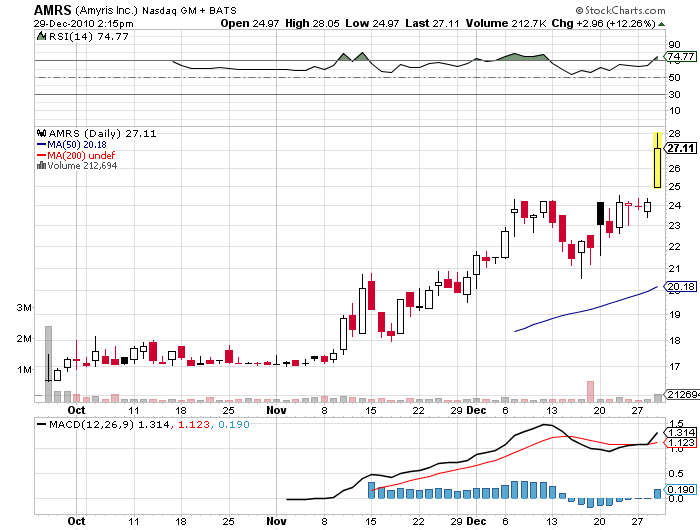The width and height of the screenshot is (700, 530).
Task: Click the MACD signal tag 1.123
Action: point(680,442)
